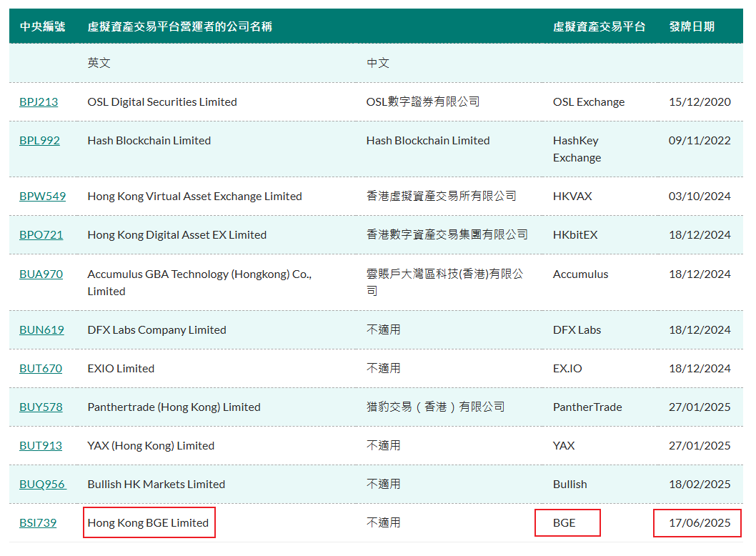This screenshot has height=556, width=756.
Task: Open central number link BPL992
Action: click(x=39, y=140)
